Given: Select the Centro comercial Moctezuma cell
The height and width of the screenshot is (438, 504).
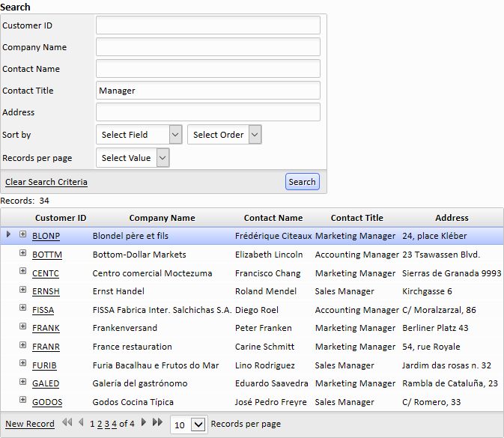Looking at the screenshot, I should tap(152, 273).
